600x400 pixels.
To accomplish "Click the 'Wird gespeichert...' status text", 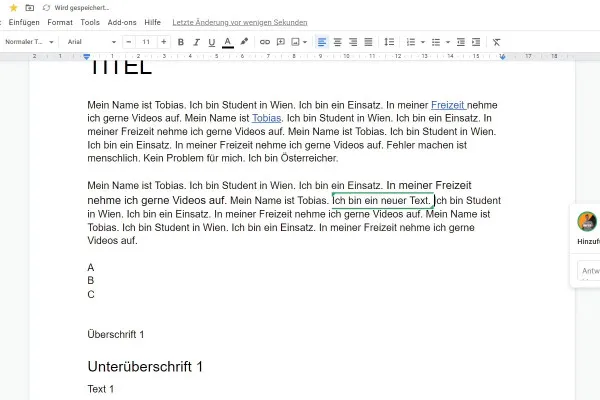I will pyautogui.click(x=82, y=8).
